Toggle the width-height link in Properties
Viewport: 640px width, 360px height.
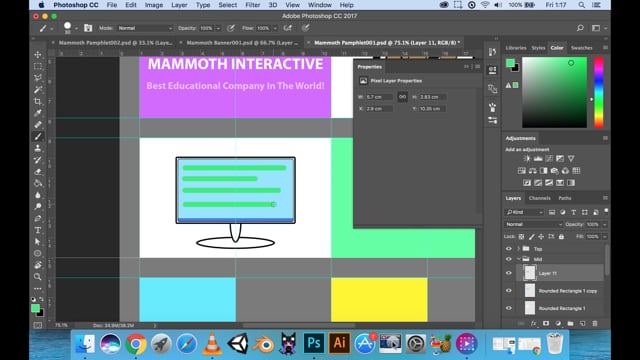[402, 97]
